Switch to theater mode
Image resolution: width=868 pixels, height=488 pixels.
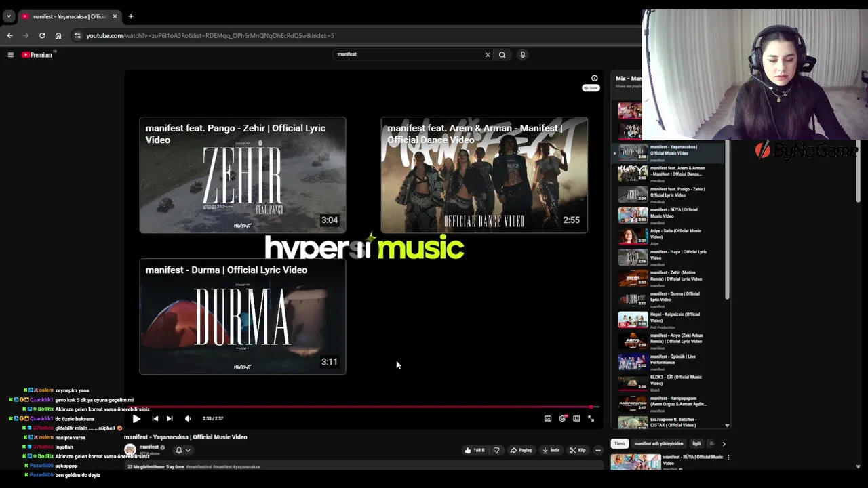(x=576, y=419)
